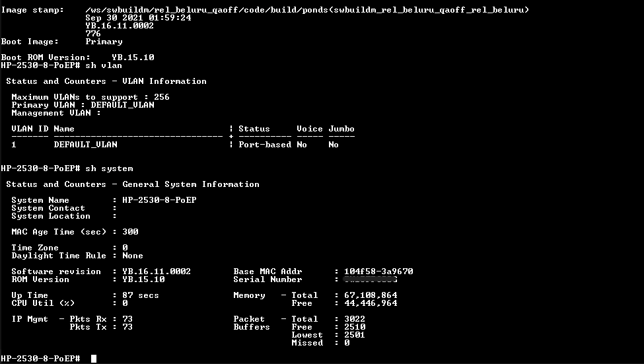
Task: Click the Base MAC Addr value 104f58-3a9670
Action: [378, 272]
